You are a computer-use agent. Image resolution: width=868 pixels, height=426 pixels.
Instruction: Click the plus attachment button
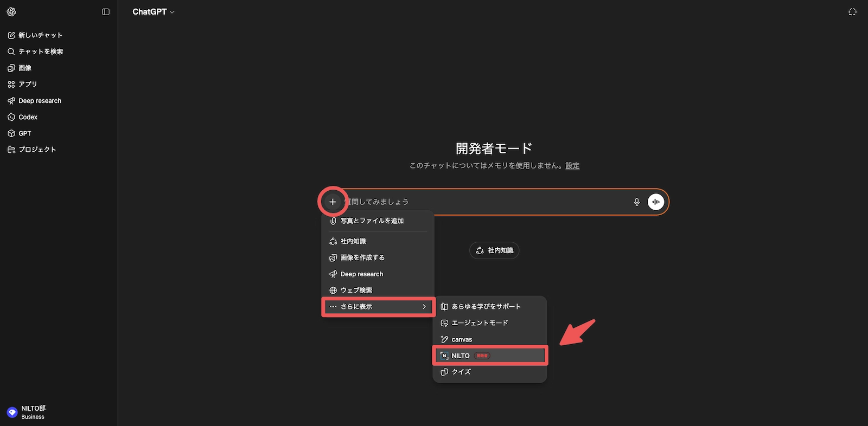click(333, 202)
